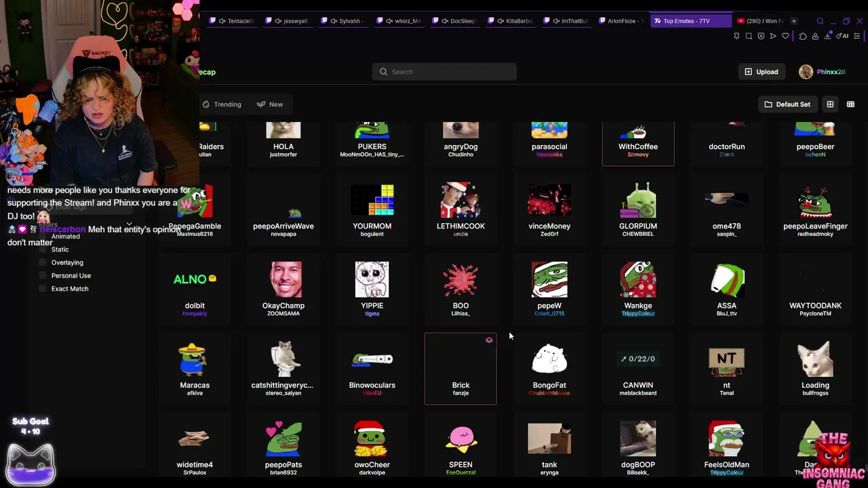
Task: Open the nt emote
Action: click(726, 369)
